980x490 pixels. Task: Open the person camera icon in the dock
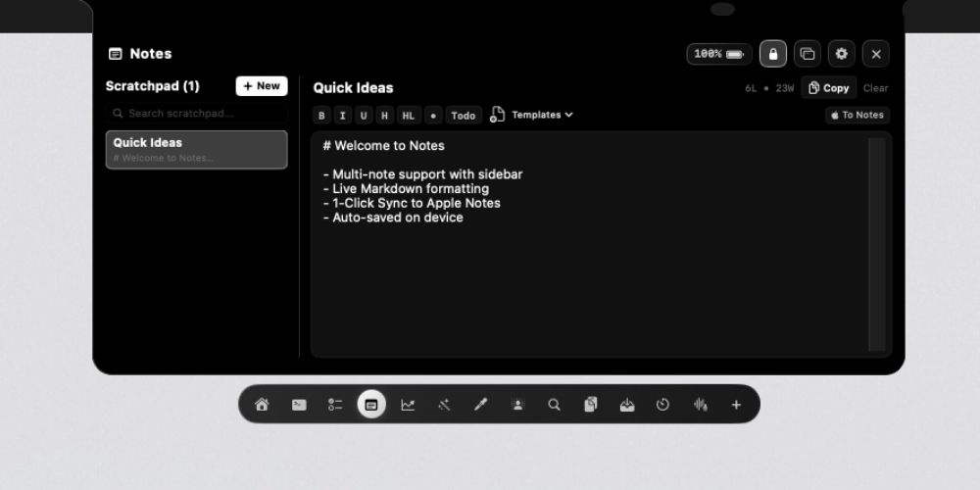(x=517, y=405)
